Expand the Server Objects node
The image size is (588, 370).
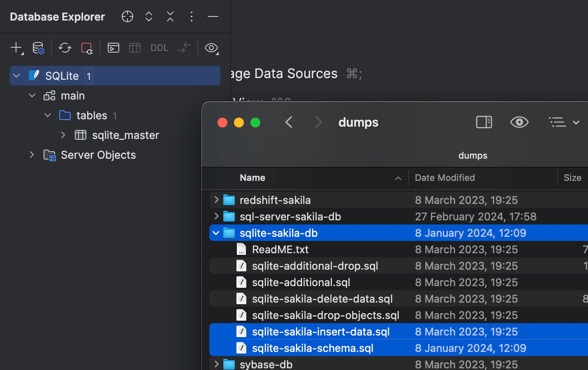pyautogui.click(x=32, y=155)
